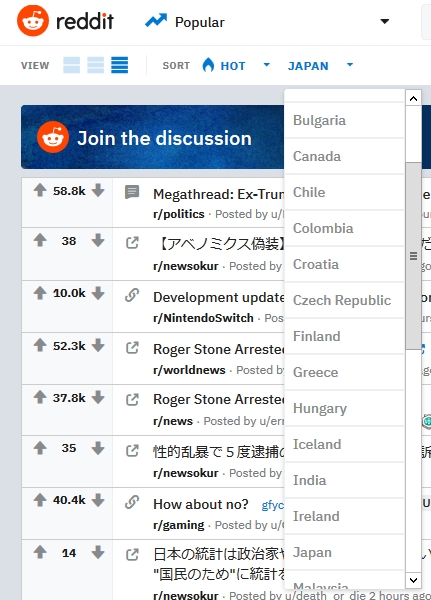Click external link icon on r/news post

[132, 400]
